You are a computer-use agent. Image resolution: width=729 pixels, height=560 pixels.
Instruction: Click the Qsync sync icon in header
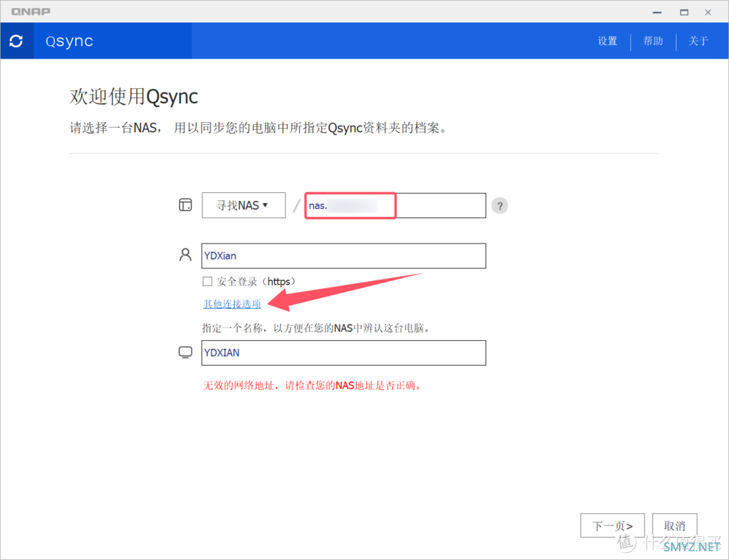pos(16,41)
